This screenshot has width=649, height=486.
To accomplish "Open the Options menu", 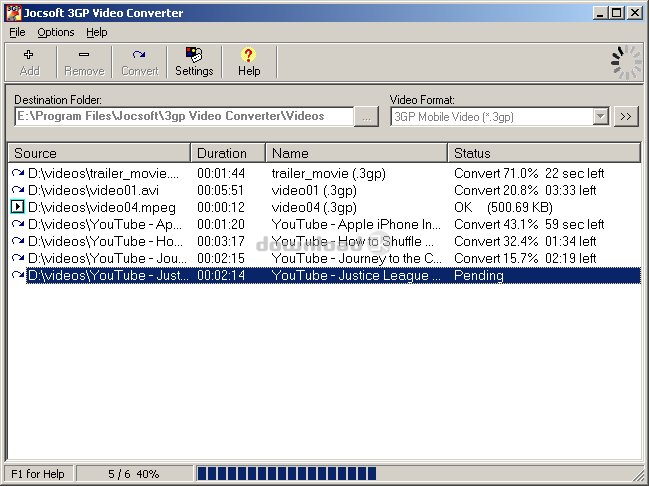I will (56, 32).
